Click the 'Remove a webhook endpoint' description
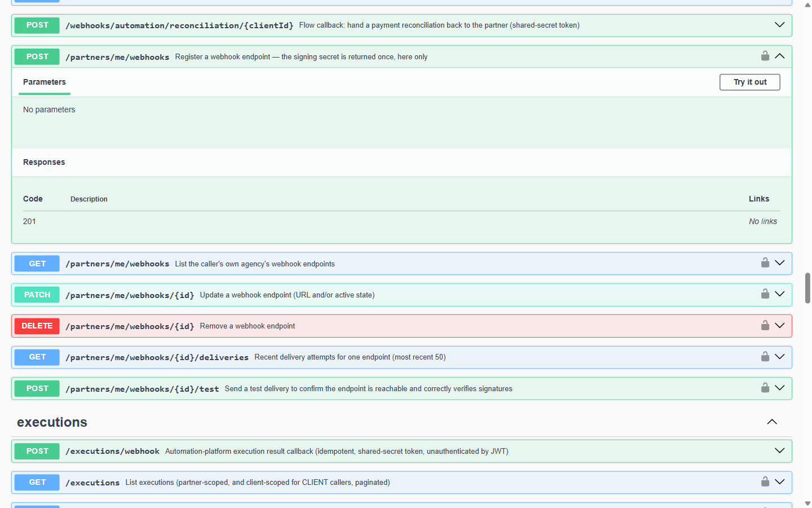812x508 pixels. pos(248,326)
